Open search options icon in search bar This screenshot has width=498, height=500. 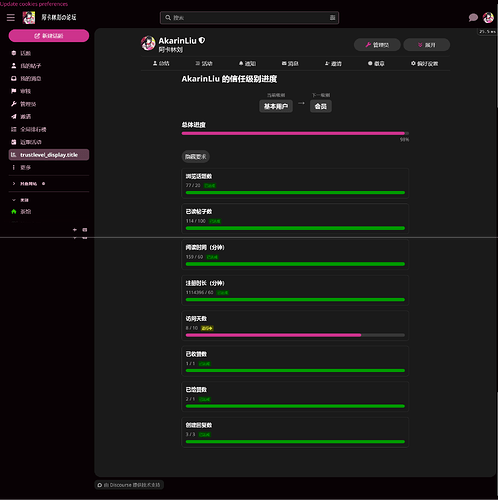332,18
